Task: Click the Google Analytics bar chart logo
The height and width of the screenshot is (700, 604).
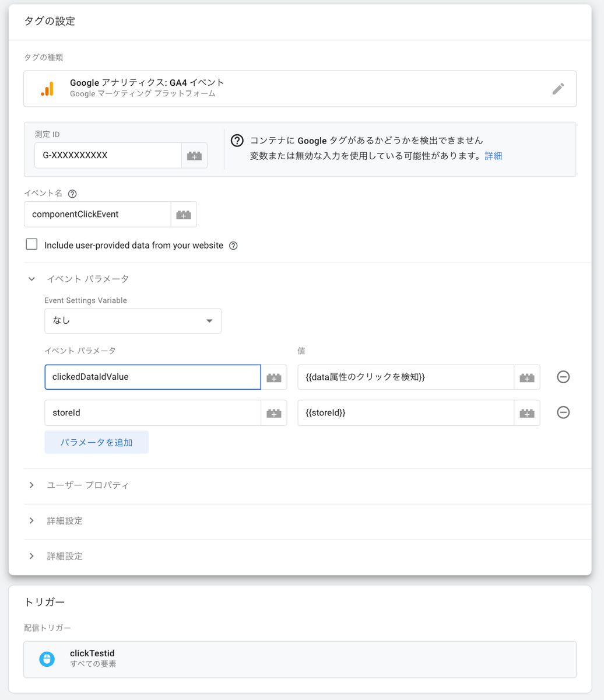Action: click(x=47, y=89)
